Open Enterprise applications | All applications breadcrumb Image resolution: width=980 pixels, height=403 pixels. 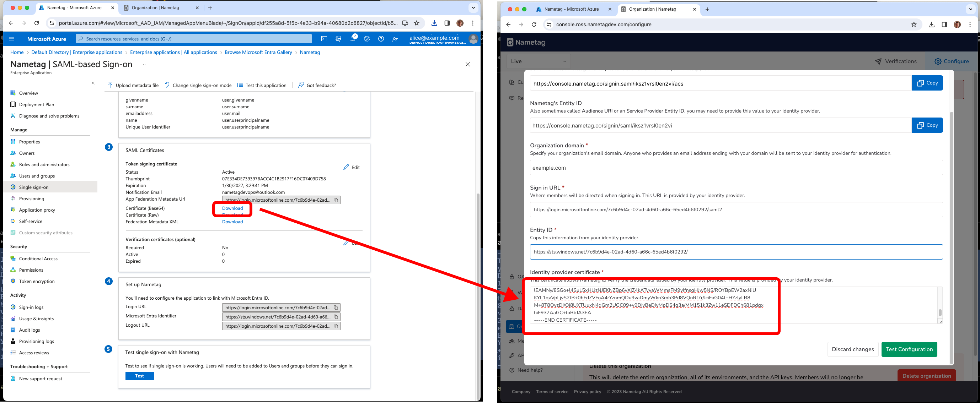(x=173, y=53)
